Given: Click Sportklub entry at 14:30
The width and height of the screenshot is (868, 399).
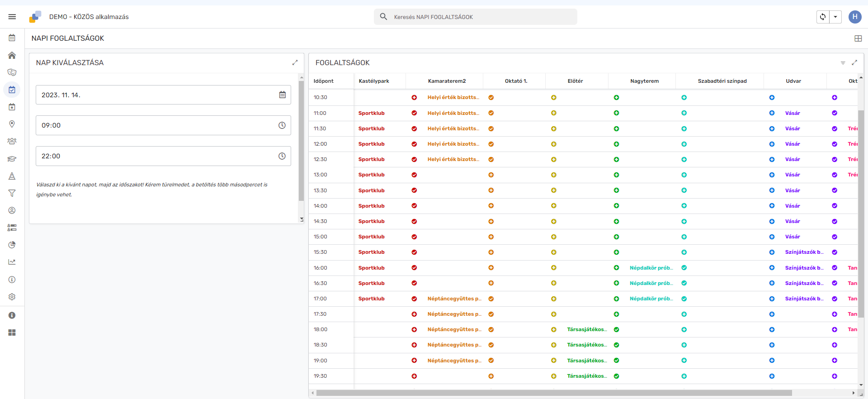Looking at the screenshot, I should (x=372, y=221).
